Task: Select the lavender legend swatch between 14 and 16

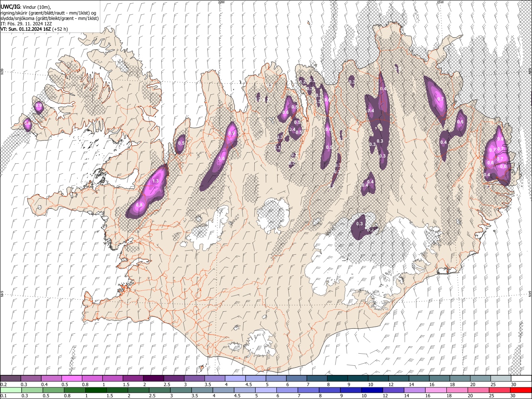Action: pyautogui.click(x=414, y=390)
